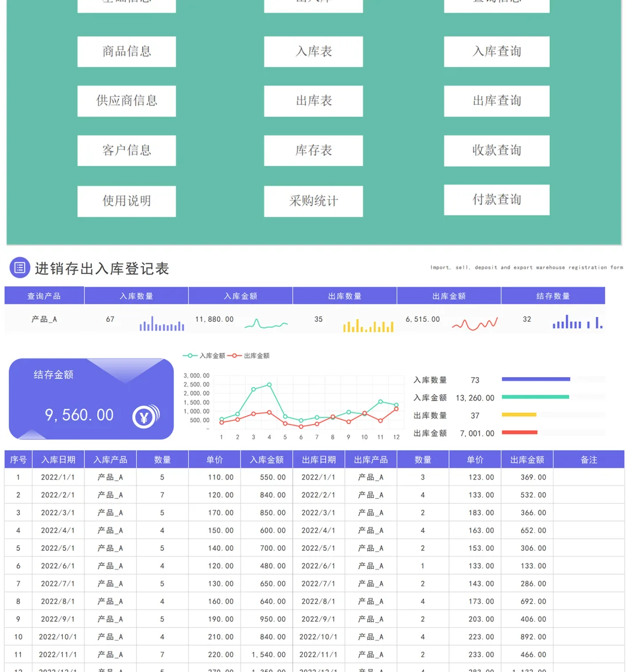This screenshot has height=672, width=629.
Task: Click the 入库金额 green line sparkline
Action: [266, 324]
